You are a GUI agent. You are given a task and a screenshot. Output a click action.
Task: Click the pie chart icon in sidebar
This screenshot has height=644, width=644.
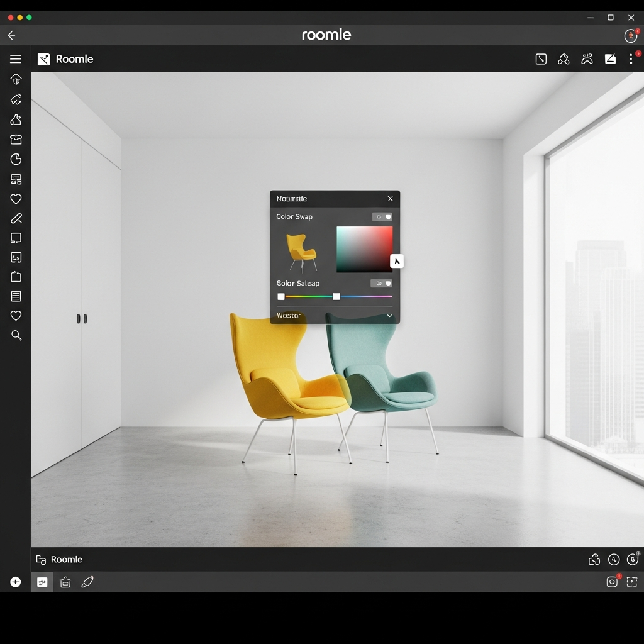click(x=16, y=159)
